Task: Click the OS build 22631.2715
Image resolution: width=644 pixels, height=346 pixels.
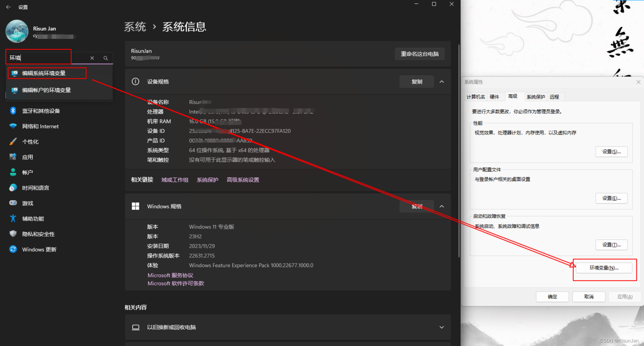Action: tap(202, 256)
